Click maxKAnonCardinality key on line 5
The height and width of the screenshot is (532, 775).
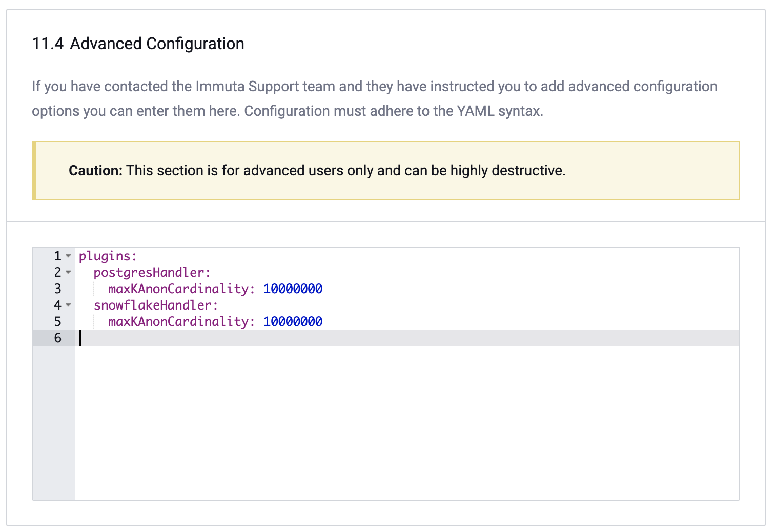pyautogui.click(x=181, y=321)
